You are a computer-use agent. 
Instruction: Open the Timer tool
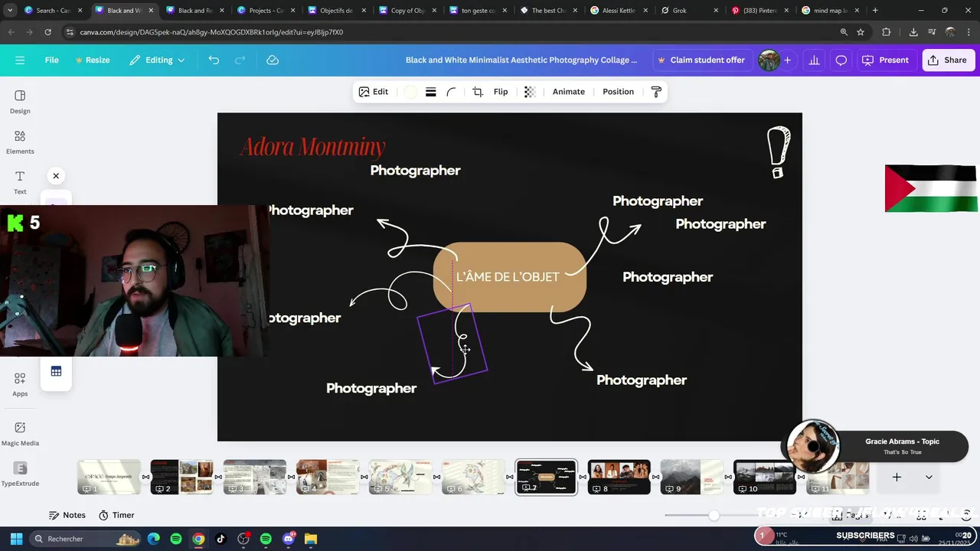pos(116,515)
